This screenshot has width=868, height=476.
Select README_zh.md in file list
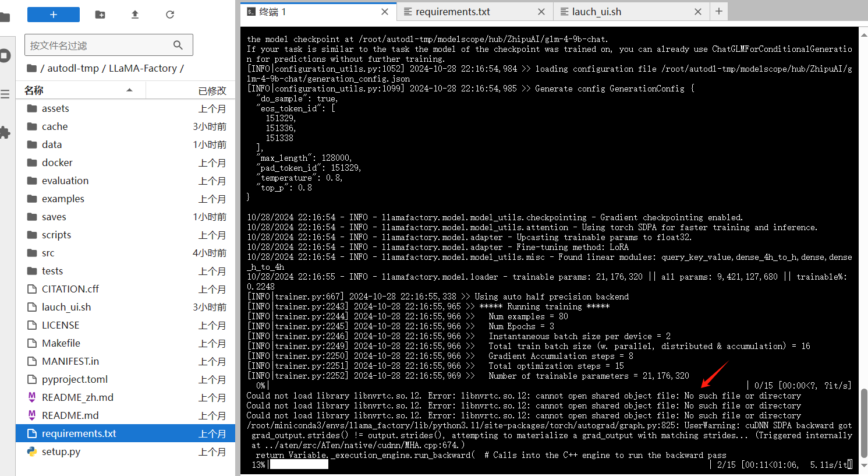coord(77,397)
